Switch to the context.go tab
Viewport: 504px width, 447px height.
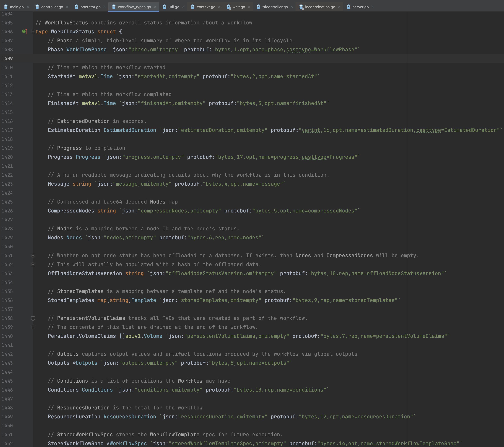(x=206, y=7)
